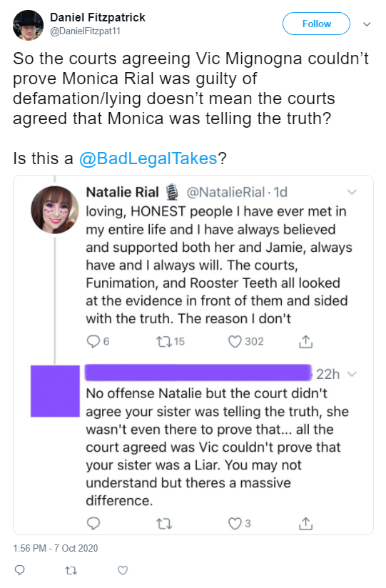Expand options chevron on Natalie Rial's tweet
The height and width of the screenshot is (588, 386).
coord(352,193)
